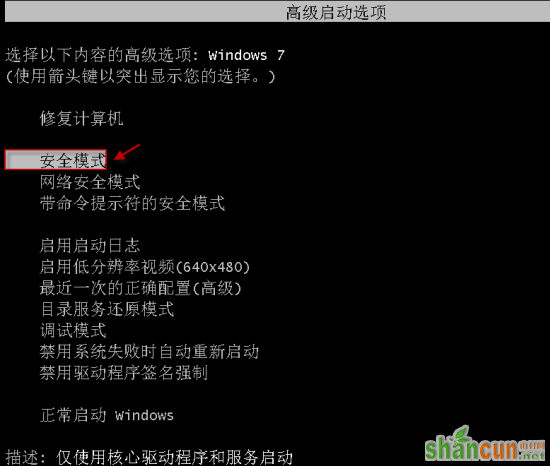Choose 目录服务还原模式
The image size is (550, 466).
point(107,309)
